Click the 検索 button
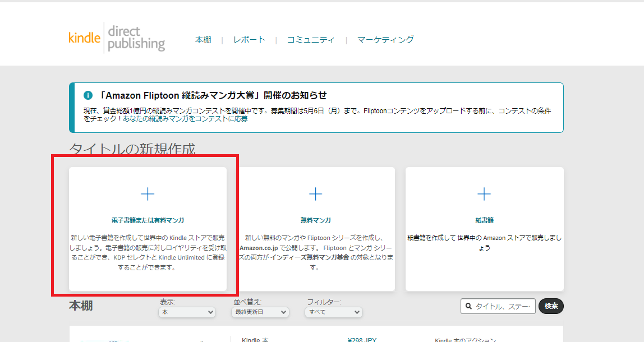644x342 pixels. [x=551, y=306]
